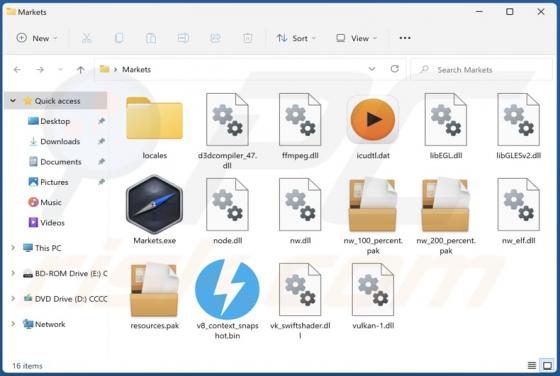Open the See more ellipsis menu

click(405, 38)
